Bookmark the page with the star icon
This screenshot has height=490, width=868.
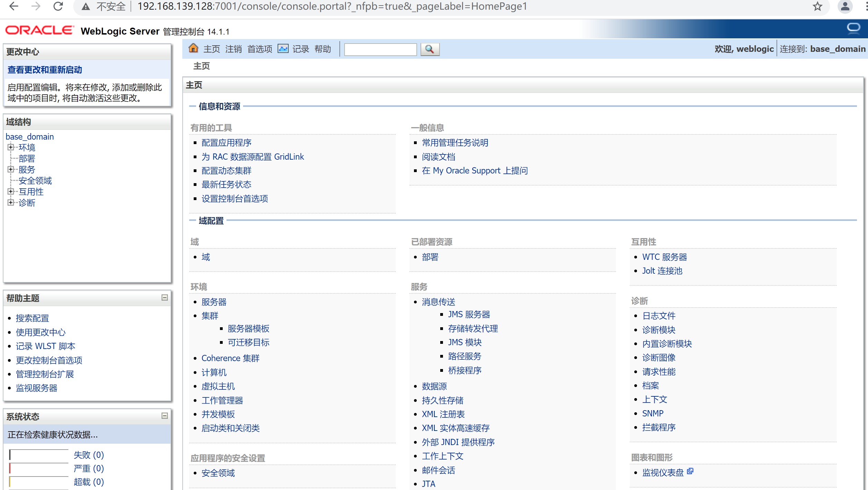(817, 6)
